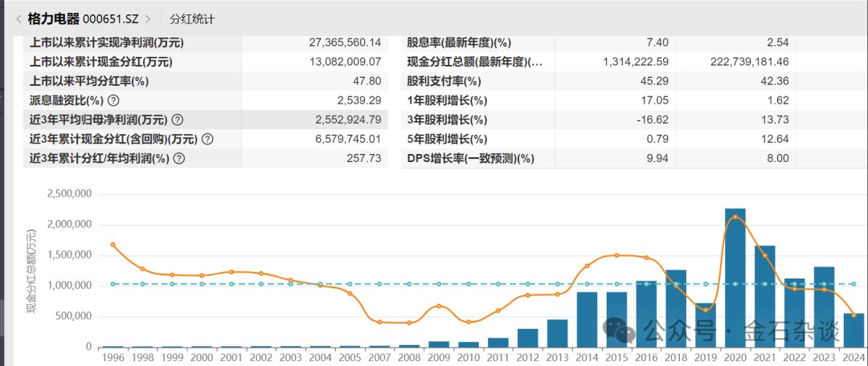This screenshot has height=366, width=868.
Task: Click x-axis year label 2005
Action: 350,358
